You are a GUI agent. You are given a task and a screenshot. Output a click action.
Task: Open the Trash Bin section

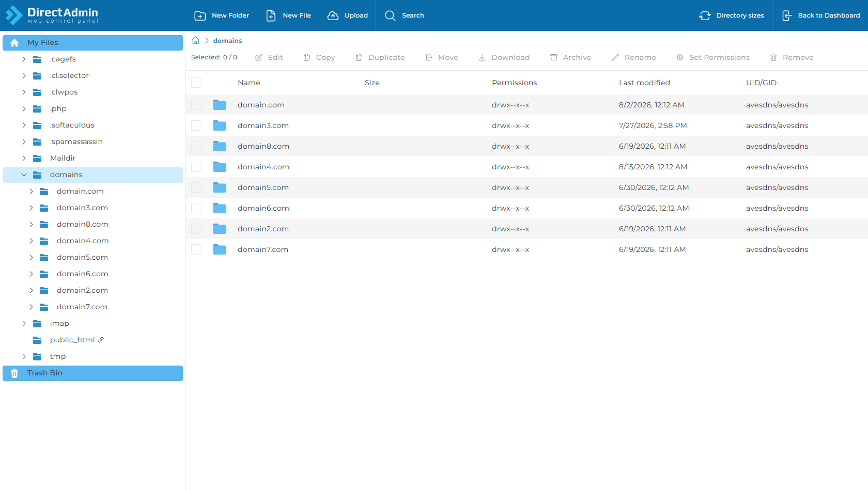coord(92,373)
